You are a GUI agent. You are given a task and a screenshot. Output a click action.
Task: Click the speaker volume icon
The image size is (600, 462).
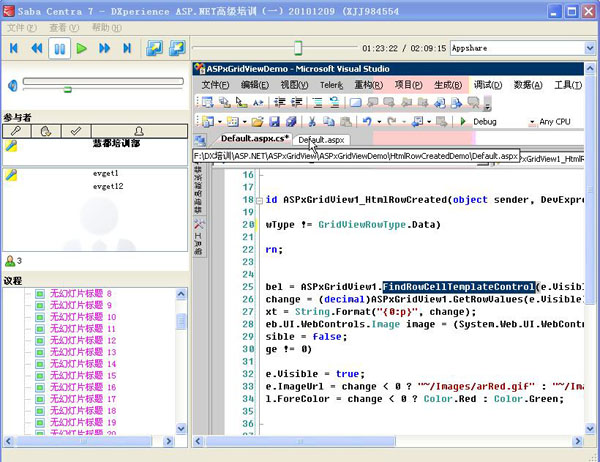tap(11, 85)
